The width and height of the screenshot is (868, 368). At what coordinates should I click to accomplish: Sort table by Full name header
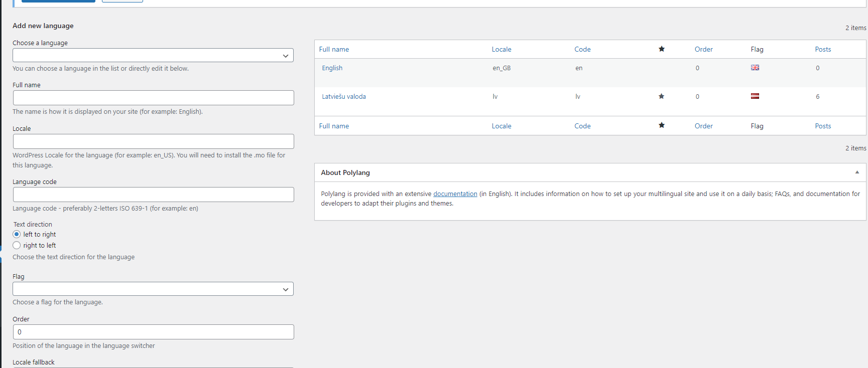[334, 49]
